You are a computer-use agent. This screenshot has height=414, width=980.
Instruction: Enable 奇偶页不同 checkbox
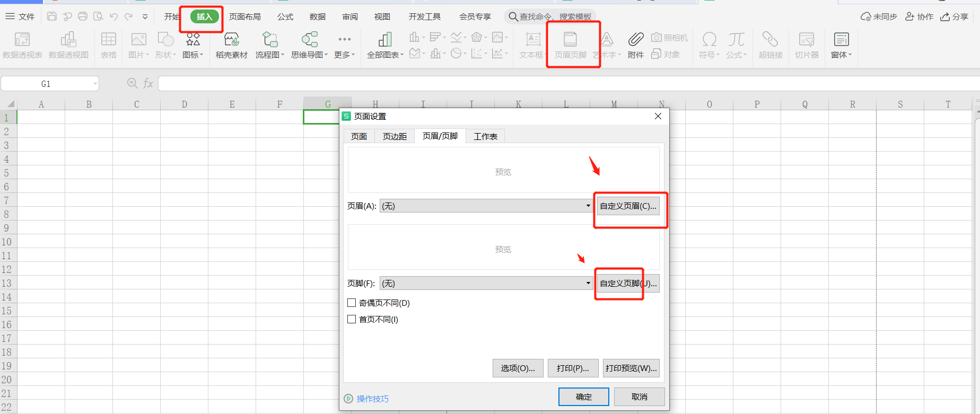pyautogui.click(x=352, y=303)
